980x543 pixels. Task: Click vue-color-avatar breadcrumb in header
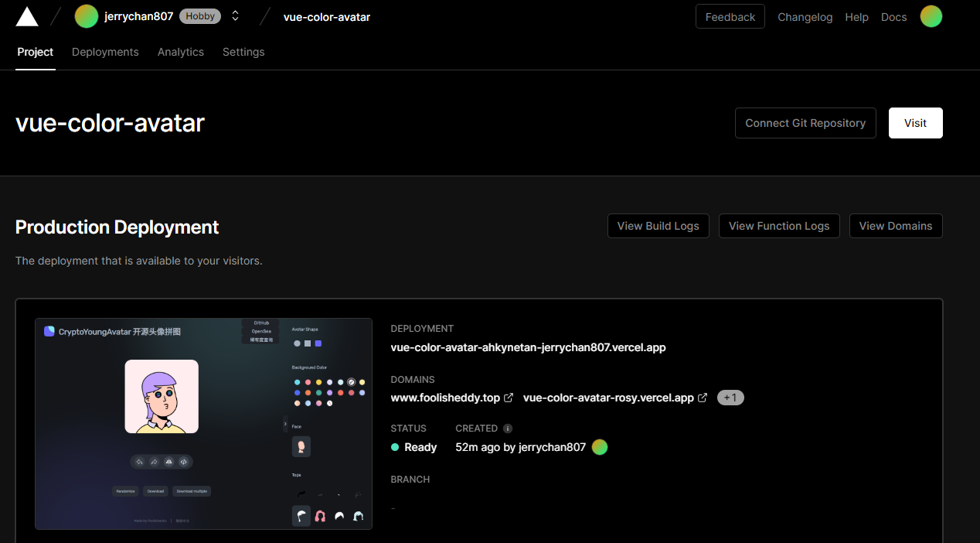(x=327, y=17)
